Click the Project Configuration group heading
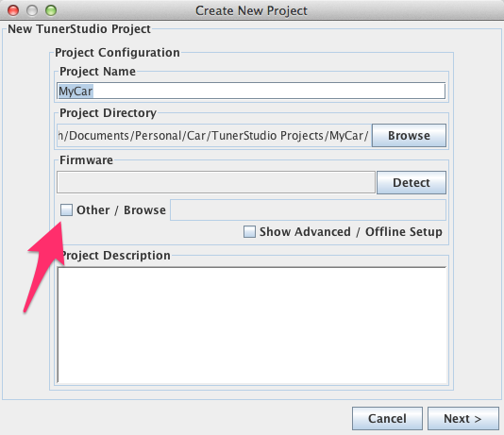Viewport: 504px width, 435px height. tap(117, 52)
